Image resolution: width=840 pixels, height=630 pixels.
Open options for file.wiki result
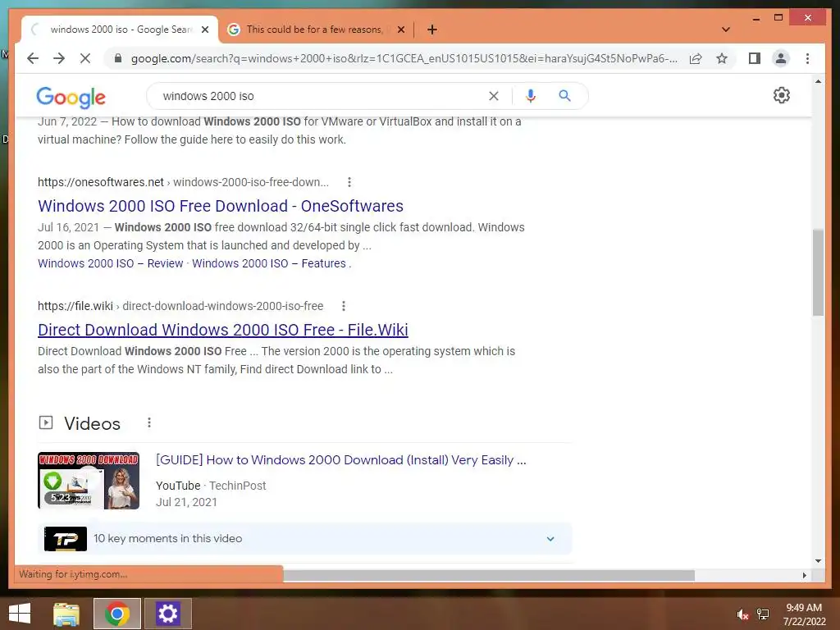344,306
